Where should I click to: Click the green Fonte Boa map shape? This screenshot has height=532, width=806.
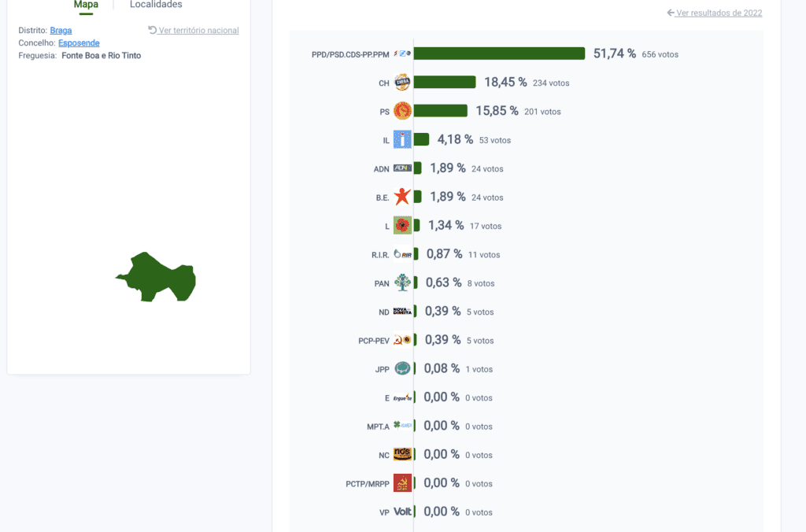click(156, 278)
